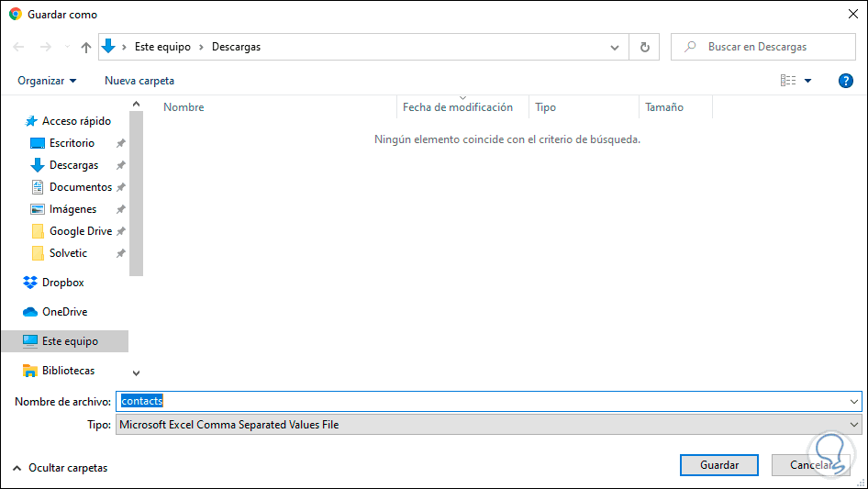Click the Imágenes picture icon
This screenshot has height=489, width=868.
tap(38, 209)
